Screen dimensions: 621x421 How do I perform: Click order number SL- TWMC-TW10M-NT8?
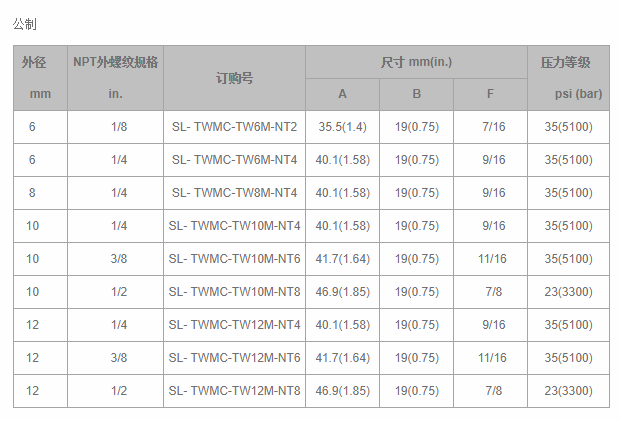pyautogui.click(x=234, y=292)
